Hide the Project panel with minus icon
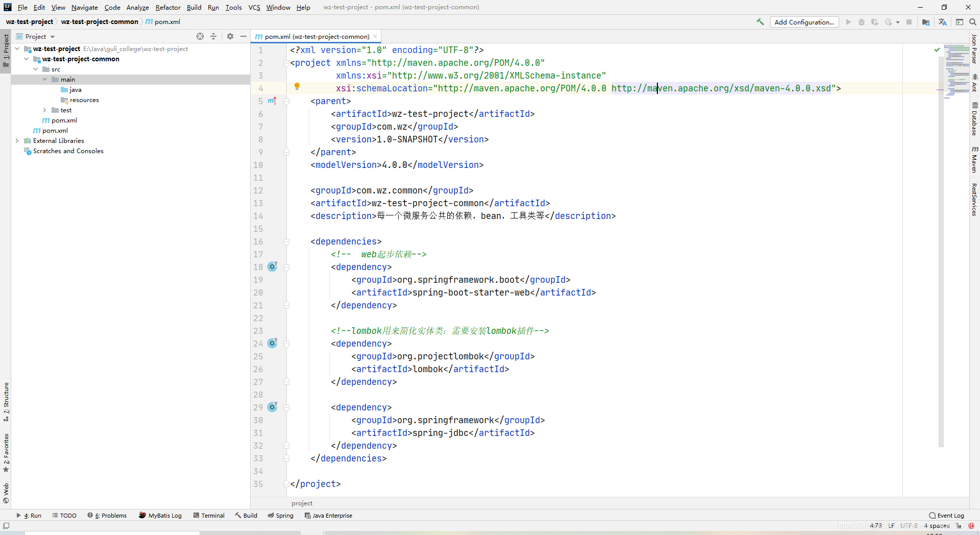The width and height of the screenshot is (980, 535). (x=243, y=36)
